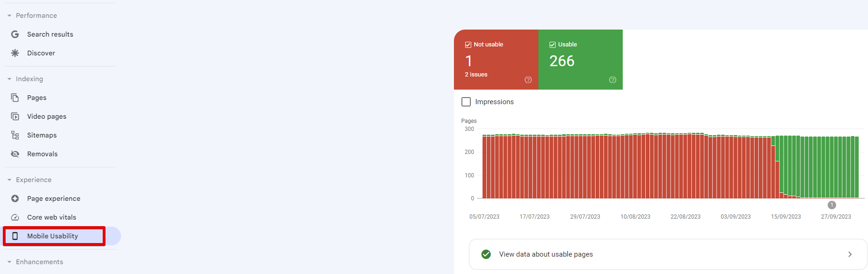This screenshot has height=274, width=868.
Task: Click the 10/08/2023 axis date
Action: pyautogui.click(x=635, y=217)
